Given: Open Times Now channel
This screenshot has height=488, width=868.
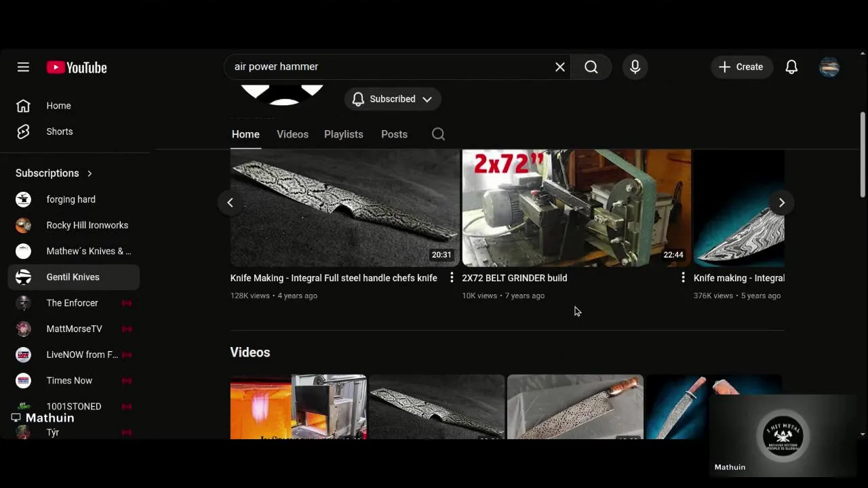Looking at the screenshot, I should coord(73,380).
